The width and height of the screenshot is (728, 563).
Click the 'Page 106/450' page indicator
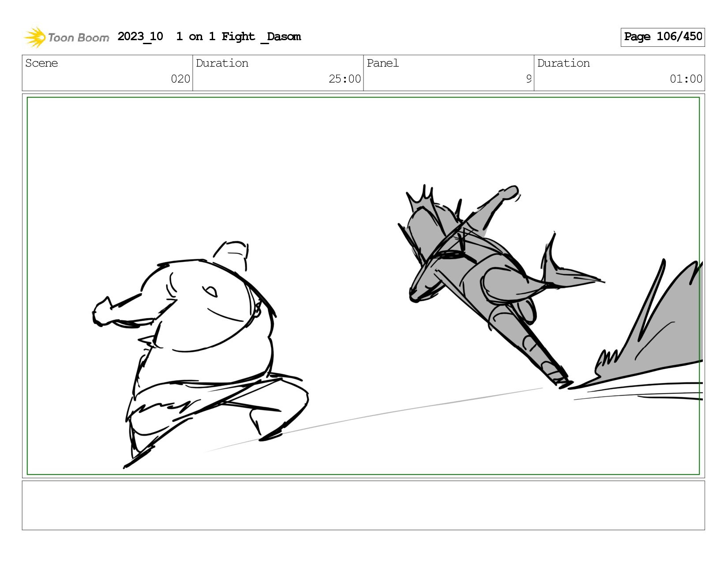[x=663, y=37]
